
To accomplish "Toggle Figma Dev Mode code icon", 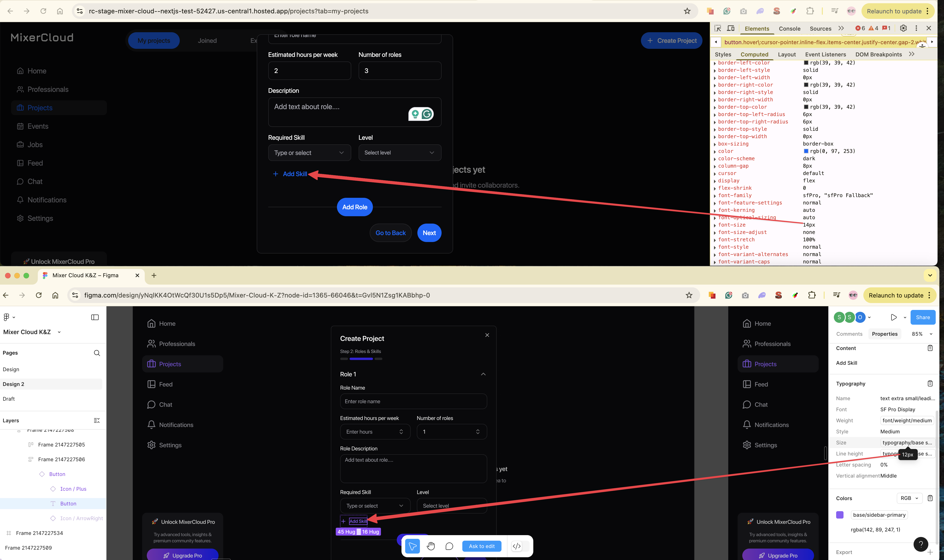I will [x=516, y=546].
